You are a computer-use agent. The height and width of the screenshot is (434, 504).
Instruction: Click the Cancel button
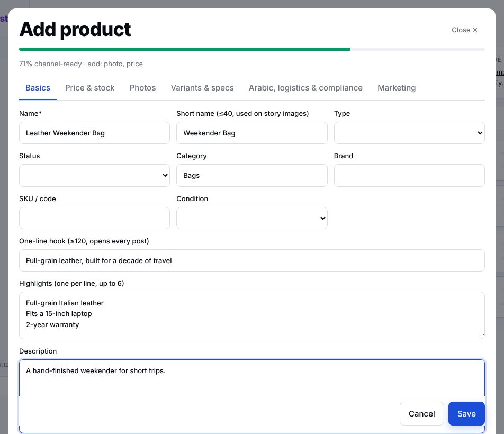point(422,414)
